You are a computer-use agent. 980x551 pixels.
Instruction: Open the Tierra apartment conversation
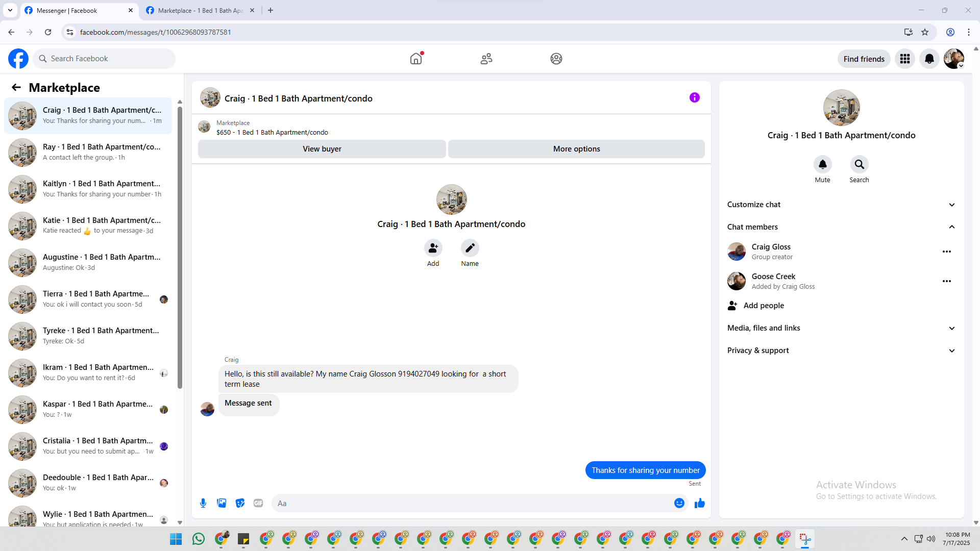pos(88,299)
